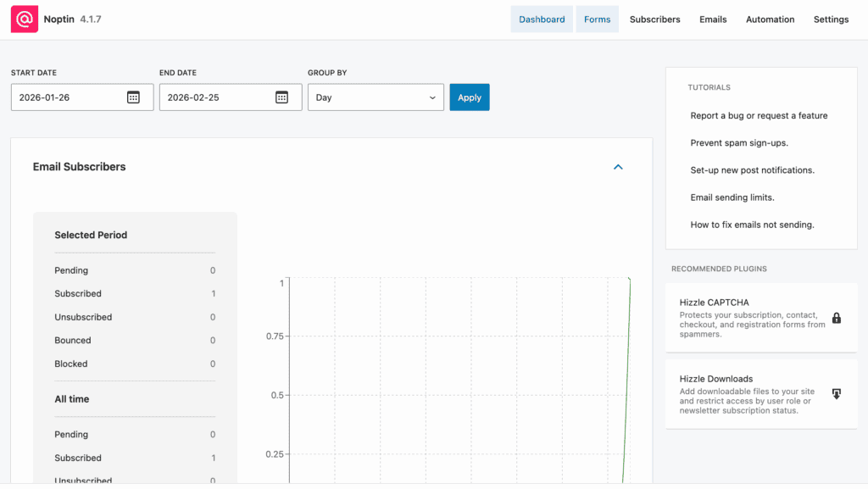The image size is (868, 489).
Task: Collapse the Email Subscribers panel
Action: pyautogui.click(x=618, y=167)
